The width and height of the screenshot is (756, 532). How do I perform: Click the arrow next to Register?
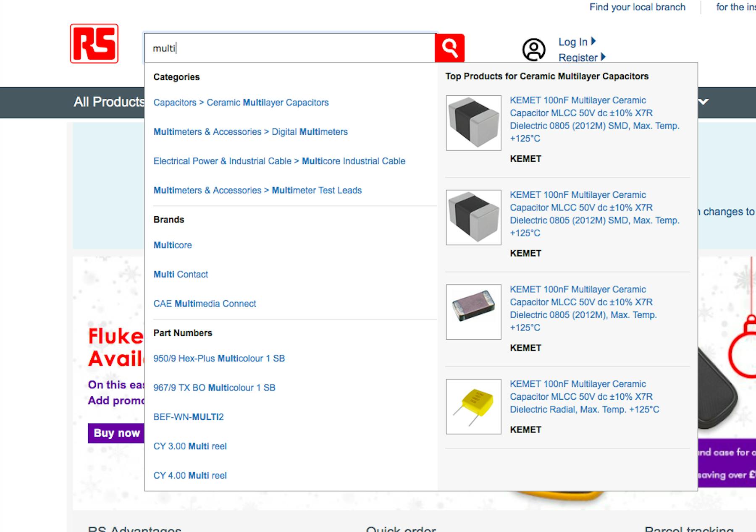click(x=603, y=57)
